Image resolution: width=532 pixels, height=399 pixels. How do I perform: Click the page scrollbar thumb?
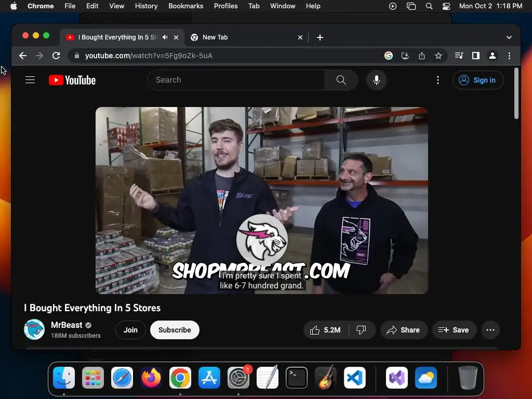516,94
